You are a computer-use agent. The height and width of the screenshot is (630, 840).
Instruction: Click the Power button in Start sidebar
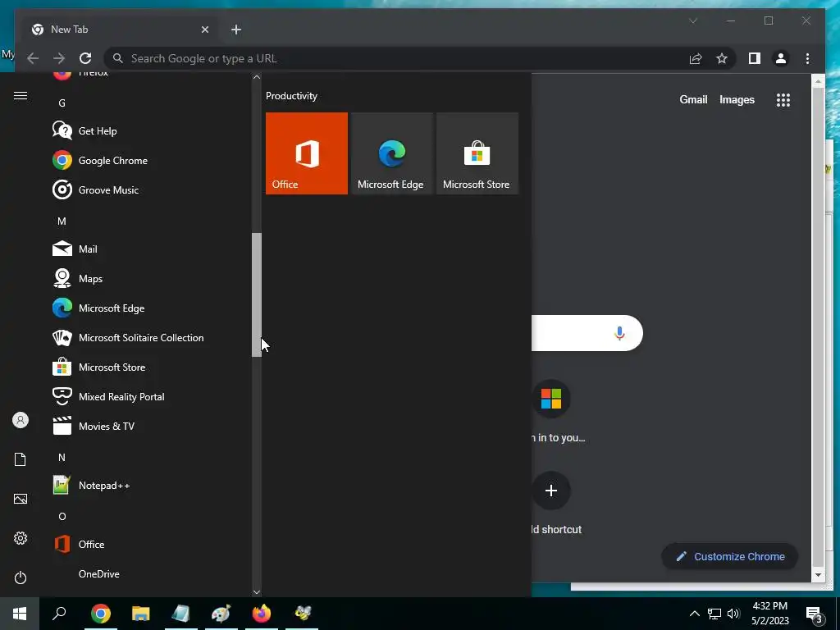21,577
